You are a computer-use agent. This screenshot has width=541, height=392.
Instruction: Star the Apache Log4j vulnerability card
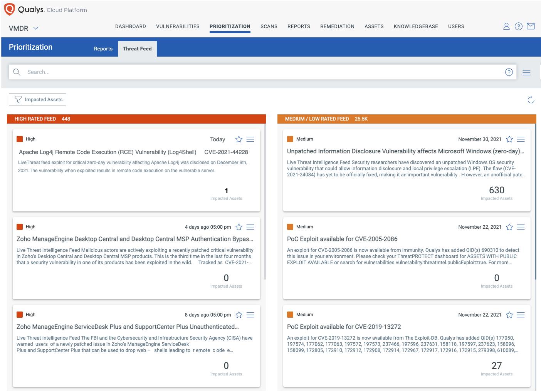(x=239, y=139)
